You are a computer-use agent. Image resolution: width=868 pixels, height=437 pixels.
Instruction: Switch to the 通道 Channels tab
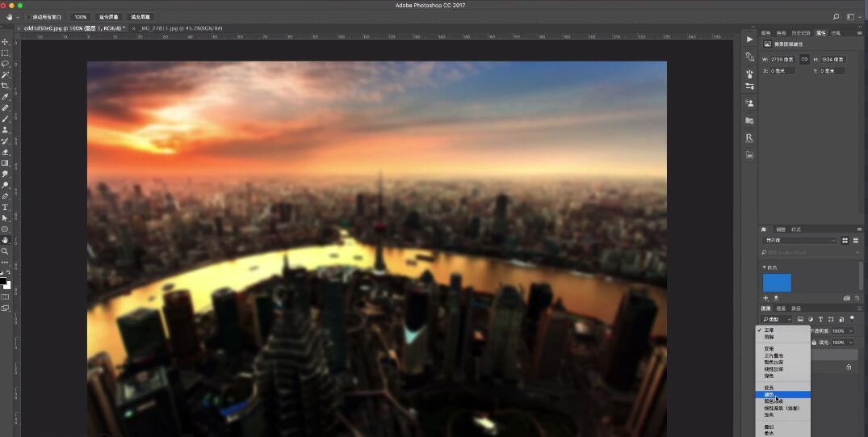781,308
